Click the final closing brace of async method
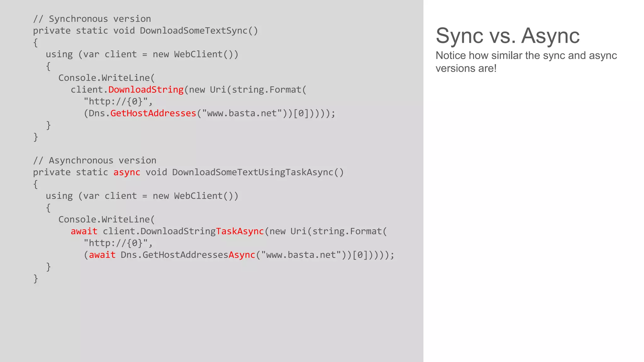This screenshot has width=644, height=362. pos(36,279)
